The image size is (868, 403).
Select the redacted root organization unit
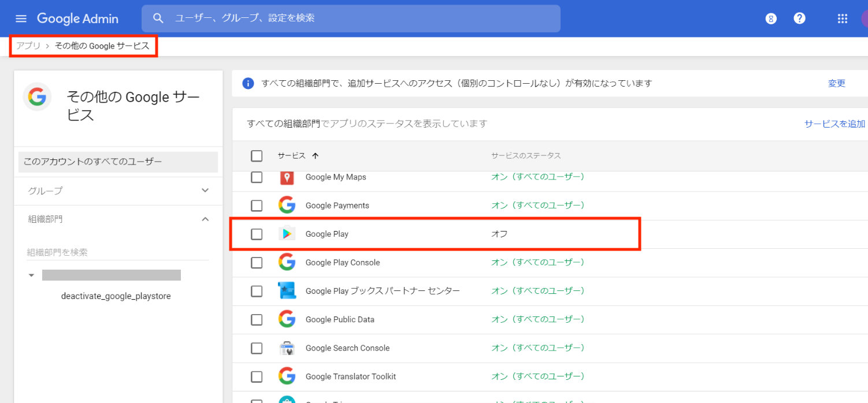click(112, 275)
